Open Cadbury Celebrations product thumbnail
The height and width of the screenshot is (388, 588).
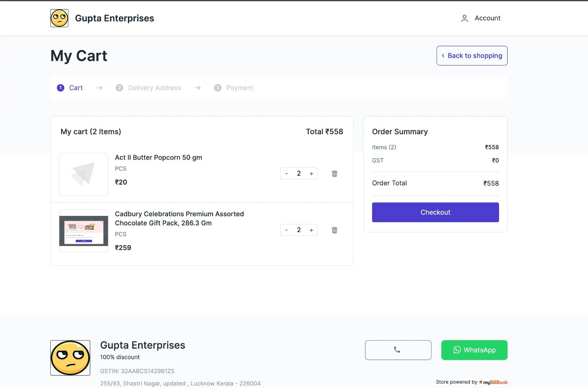click(84, 231)
